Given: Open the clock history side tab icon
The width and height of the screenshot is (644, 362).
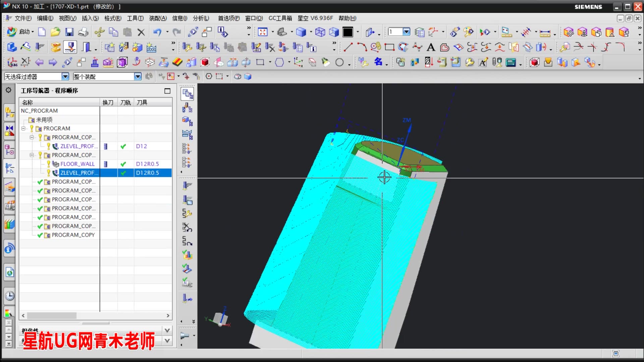Looking at the screenshot, I should pos(9,296).
